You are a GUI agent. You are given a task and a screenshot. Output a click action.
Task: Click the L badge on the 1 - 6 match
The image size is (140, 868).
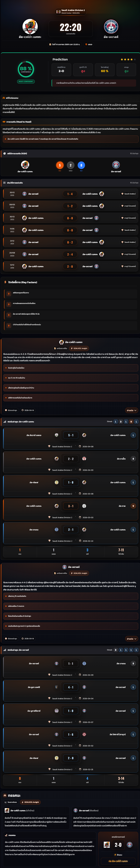click(133, 734)
